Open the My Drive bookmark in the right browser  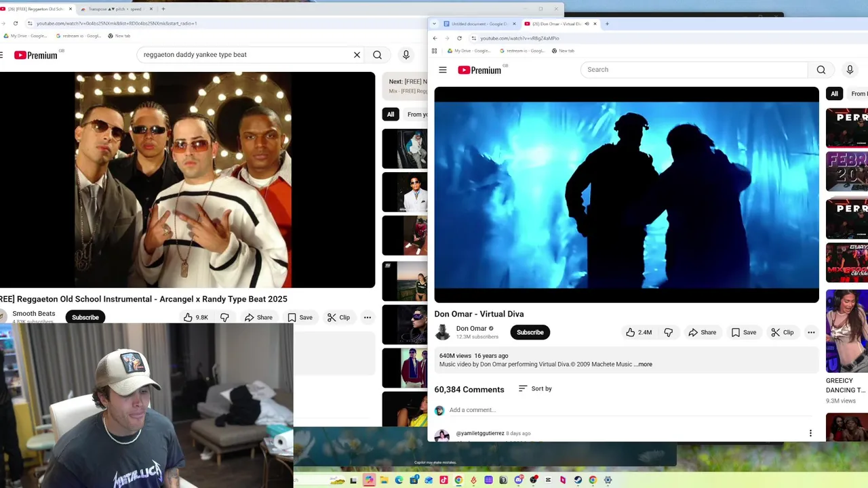tap(469, 51)
